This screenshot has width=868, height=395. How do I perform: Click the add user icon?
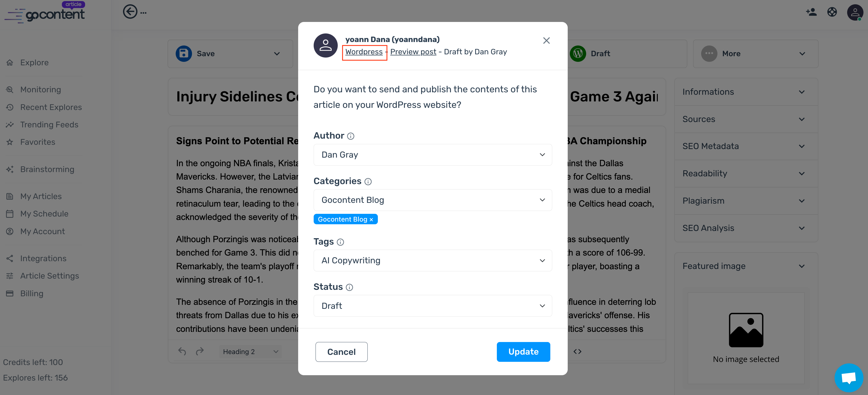click(x=811, y=12)
